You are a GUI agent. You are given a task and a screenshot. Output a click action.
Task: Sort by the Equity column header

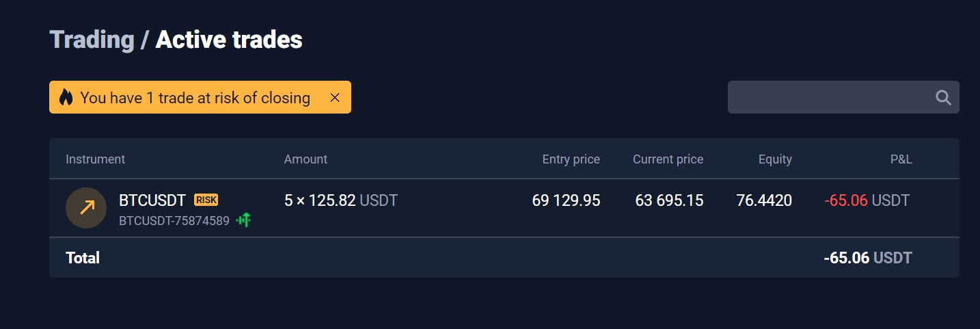coord(775,159)
